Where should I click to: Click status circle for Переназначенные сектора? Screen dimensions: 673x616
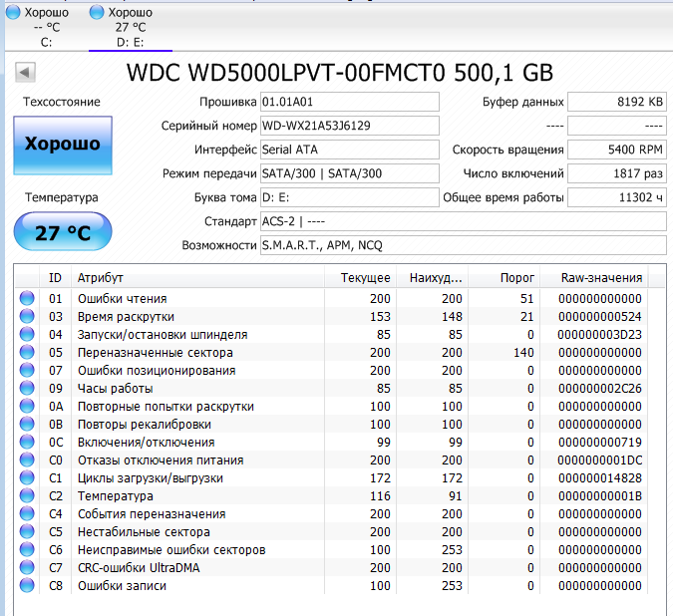coord(27,352)
